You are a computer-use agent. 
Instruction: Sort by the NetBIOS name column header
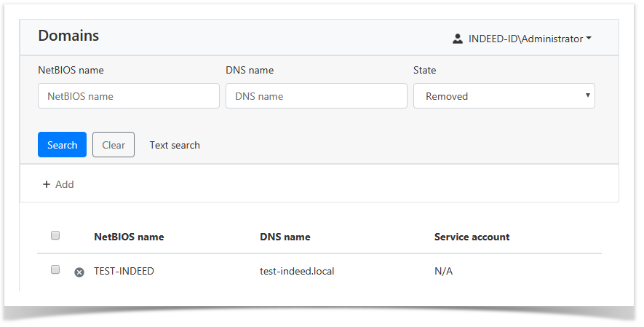pyautogui.click(x=129, y=237)
